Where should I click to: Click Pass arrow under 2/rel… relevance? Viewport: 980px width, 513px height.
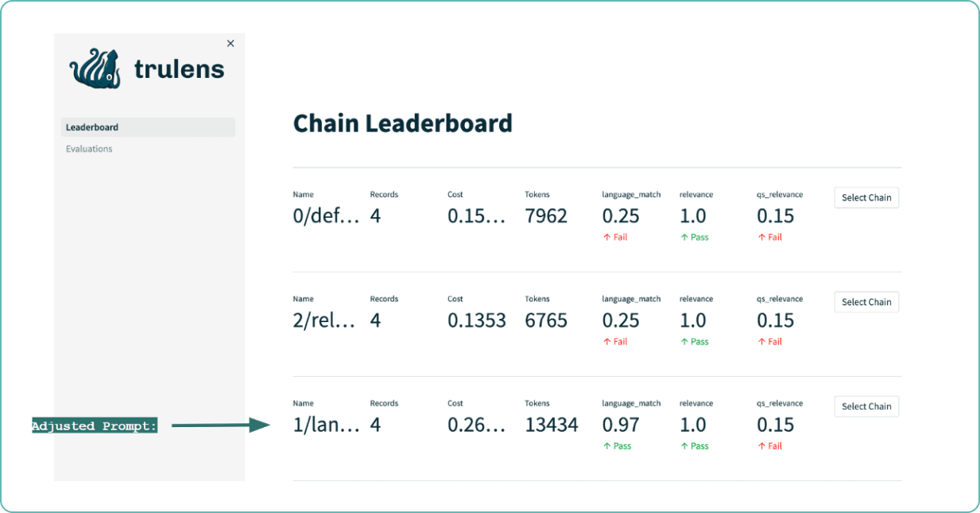point(684,341)
